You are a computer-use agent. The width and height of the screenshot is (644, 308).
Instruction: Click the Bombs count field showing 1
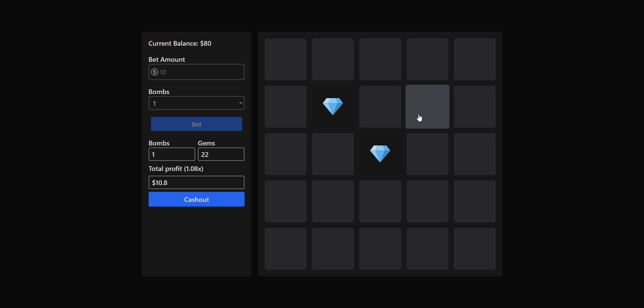coord(171,155)
